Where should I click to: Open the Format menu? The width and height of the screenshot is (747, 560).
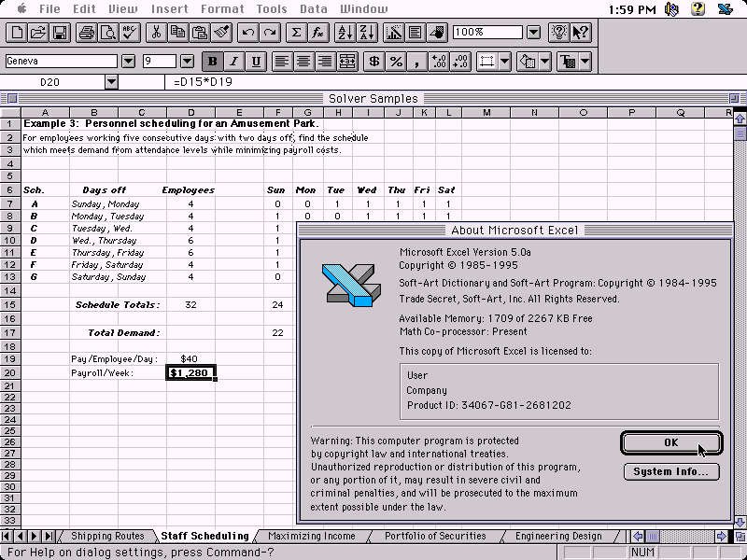(x=222, y=9)
